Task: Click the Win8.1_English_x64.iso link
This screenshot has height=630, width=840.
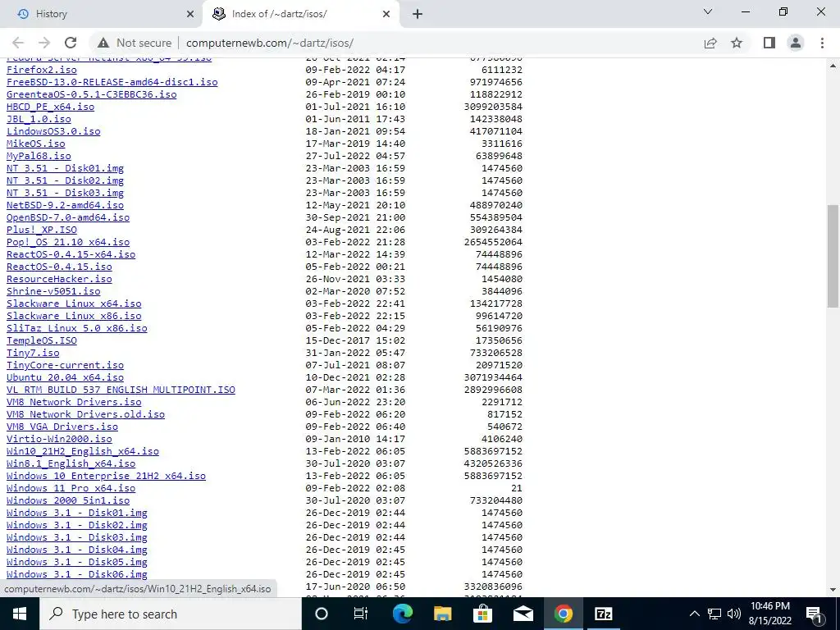Action: 71,464
